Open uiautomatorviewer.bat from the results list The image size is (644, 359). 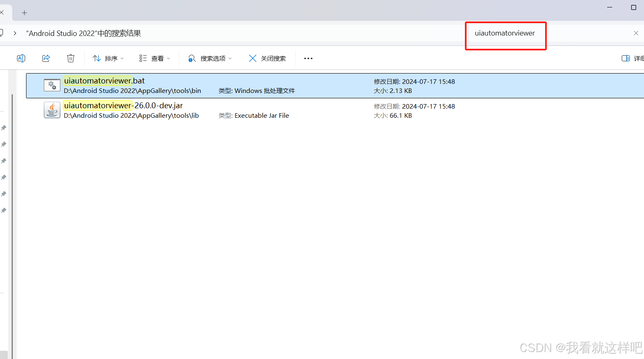104,81
